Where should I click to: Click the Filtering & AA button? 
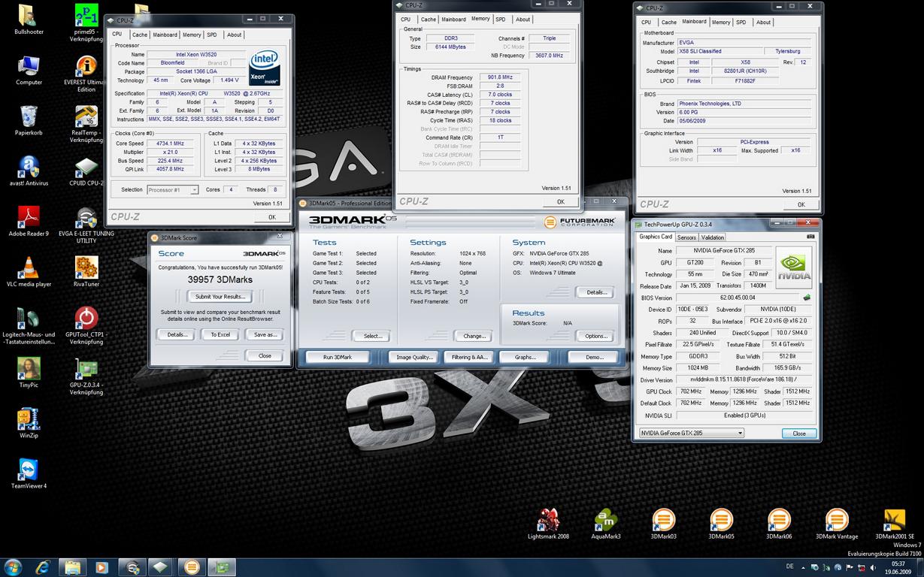coord(470,357)
